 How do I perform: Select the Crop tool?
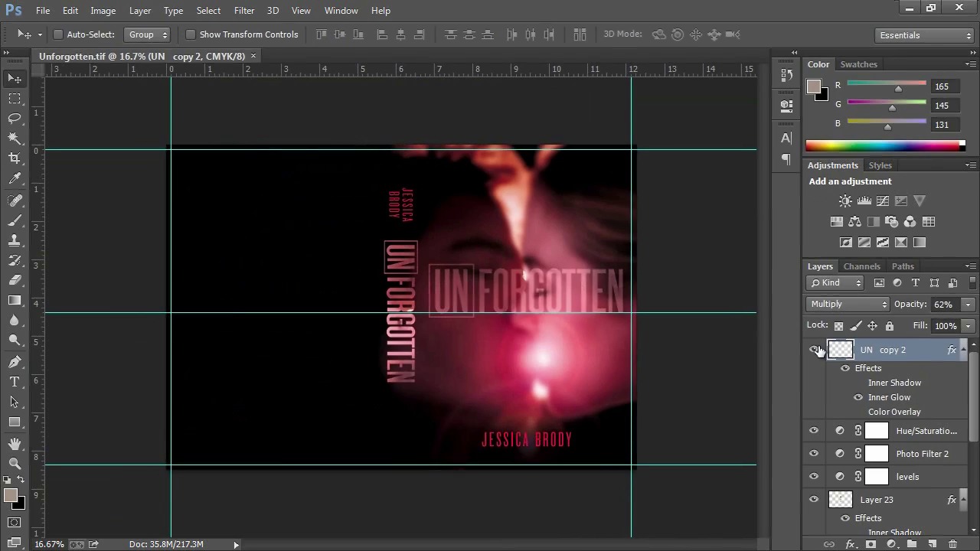pyautogui.click(x=15, y=158)
